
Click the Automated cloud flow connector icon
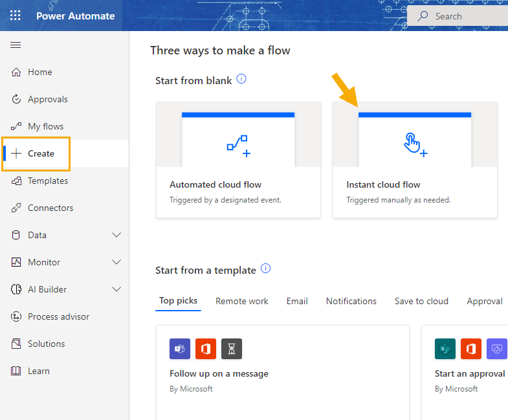pyautogui.click(x=238, y=146)
